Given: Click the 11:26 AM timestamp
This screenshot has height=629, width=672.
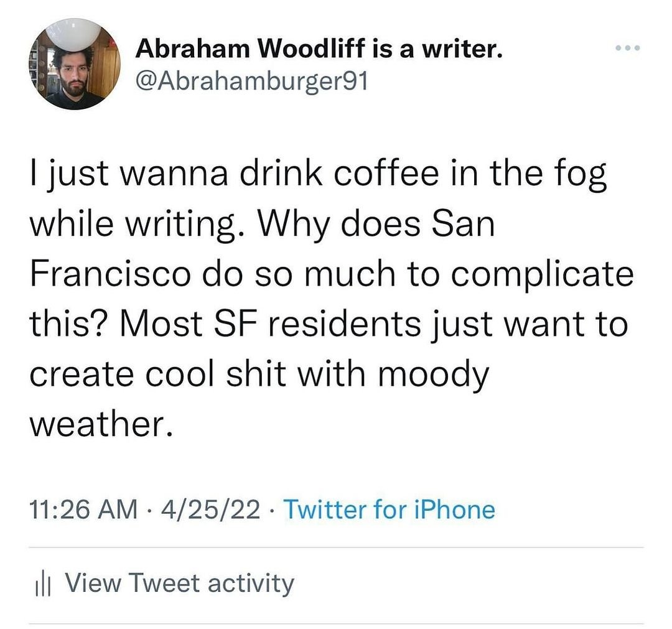Looking at the screenshot, I should (x=83, y=510).
